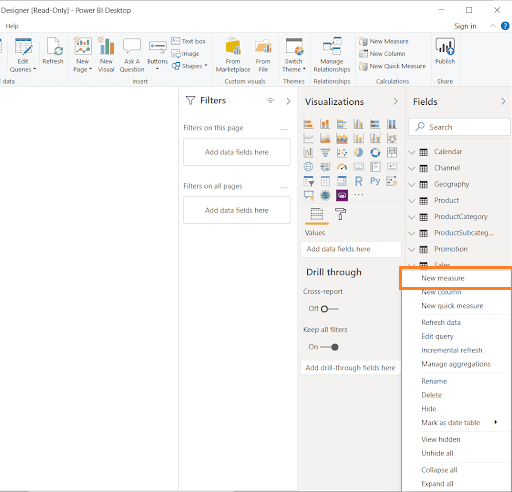
Task: Select the stacked bar chart visual
Action: click(x=308, y=124)
